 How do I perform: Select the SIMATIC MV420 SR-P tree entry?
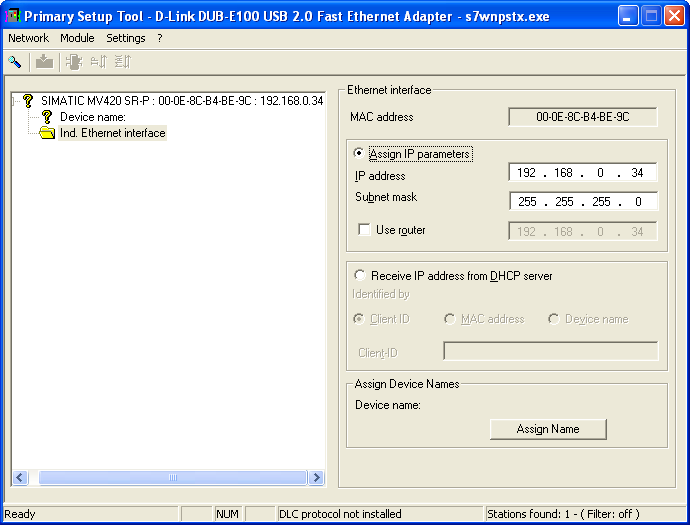coord(182,101)
